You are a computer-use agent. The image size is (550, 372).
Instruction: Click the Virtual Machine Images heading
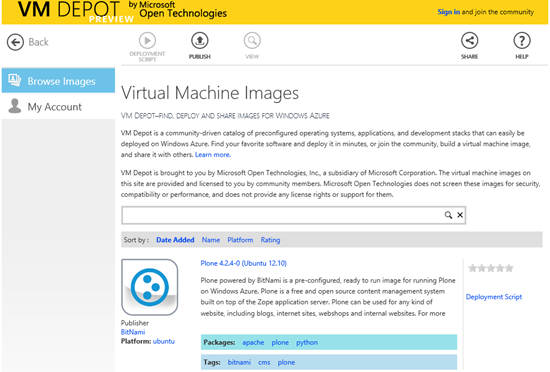(210, 93)
